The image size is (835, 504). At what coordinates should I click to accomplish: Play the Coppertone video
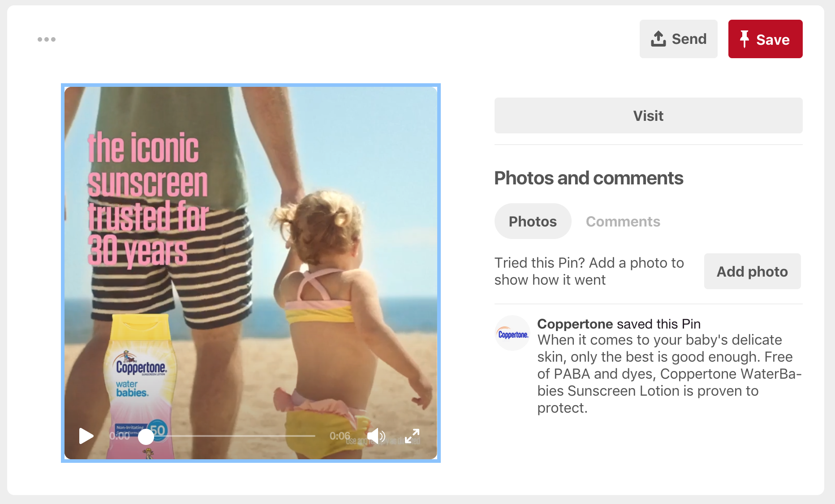coord(86,436)
